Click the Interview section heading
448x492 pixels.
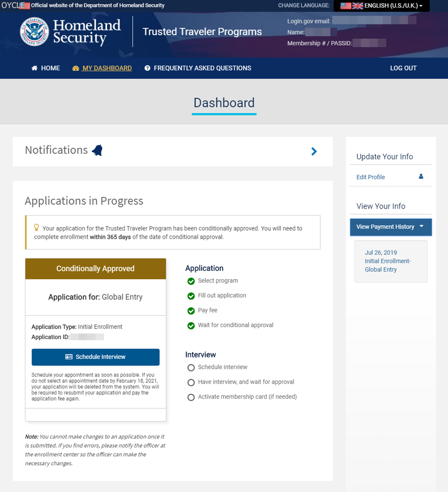pos(200,355)
